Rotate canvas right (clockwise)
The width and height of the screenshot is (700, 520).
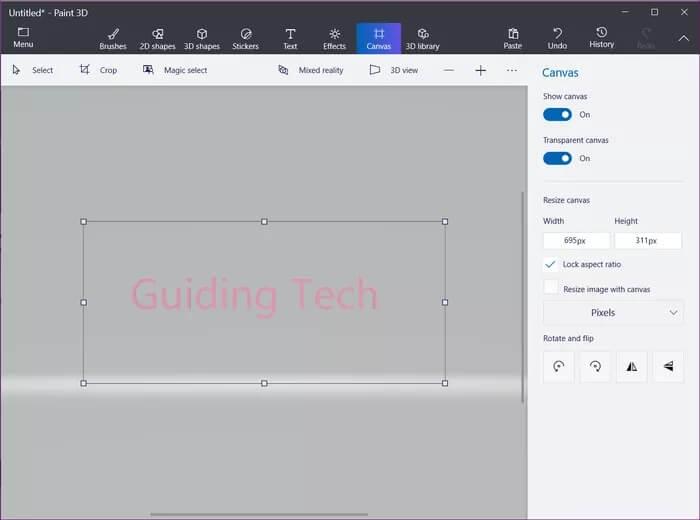tap(595, 367)
